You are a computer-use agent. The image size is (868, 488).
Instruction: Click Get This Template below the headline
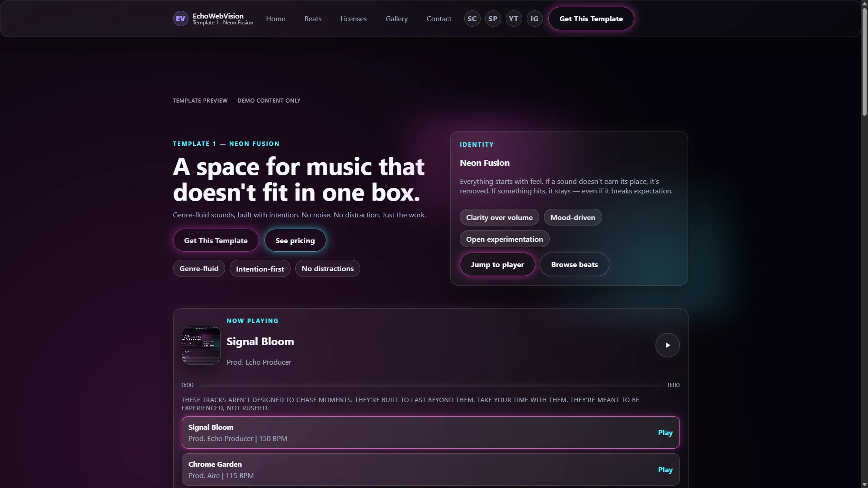tap(216, 240)
